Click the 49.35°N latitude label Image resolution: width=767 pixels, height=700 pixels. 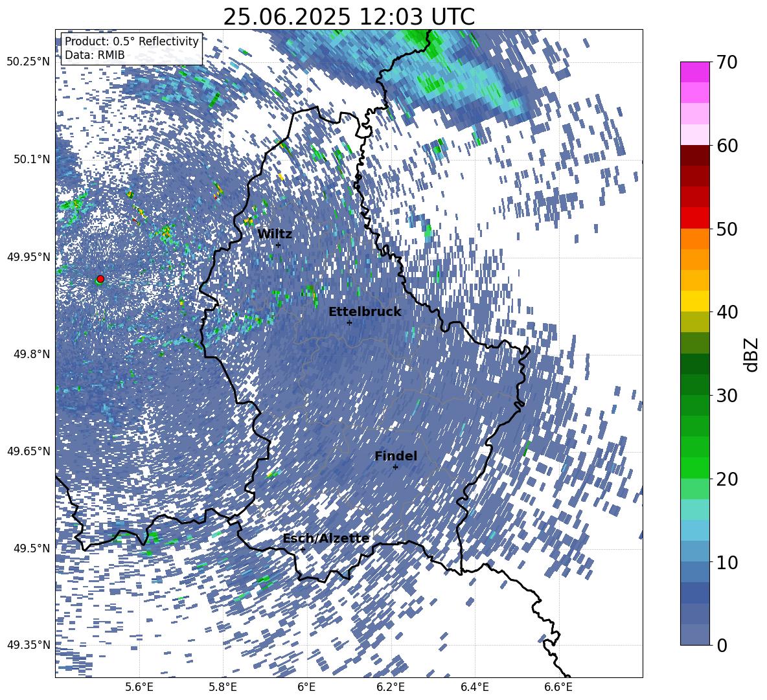point(29,645)
